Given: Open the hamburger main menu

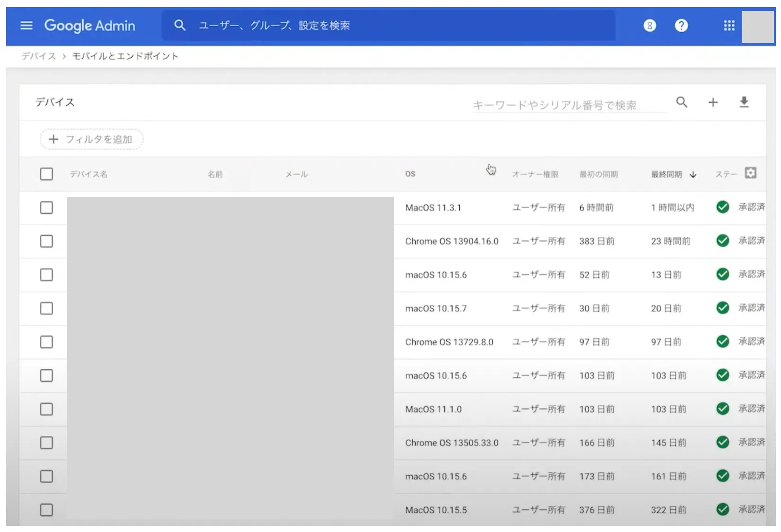Looking at the screenshot, I should [27, 26].
